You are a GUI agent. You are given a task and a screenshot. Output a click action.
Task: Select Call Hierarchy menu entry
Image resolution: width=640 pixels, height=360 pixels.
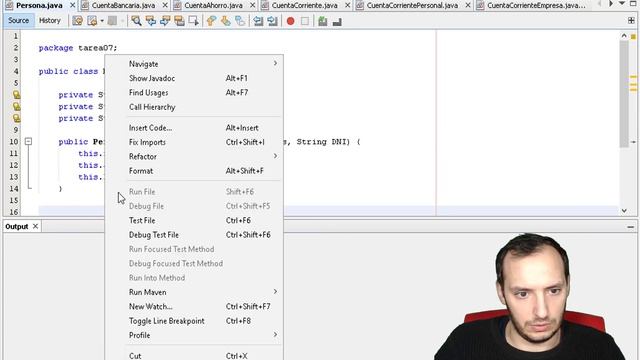click(x=194, y=107)
